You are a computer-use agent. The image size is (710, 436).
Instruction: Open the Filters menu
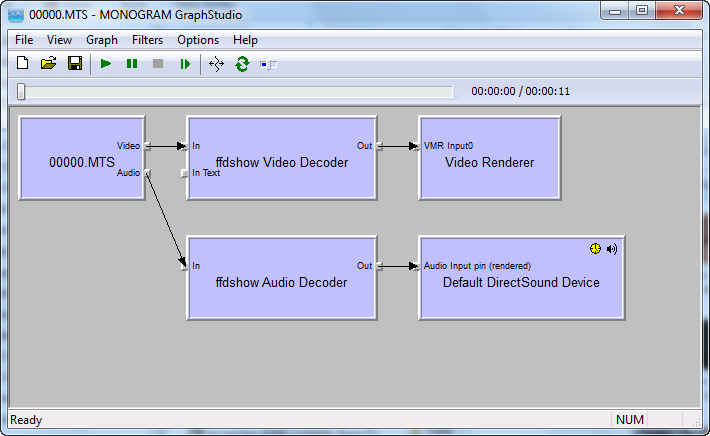pyautogui.click(x=147, y=40)
